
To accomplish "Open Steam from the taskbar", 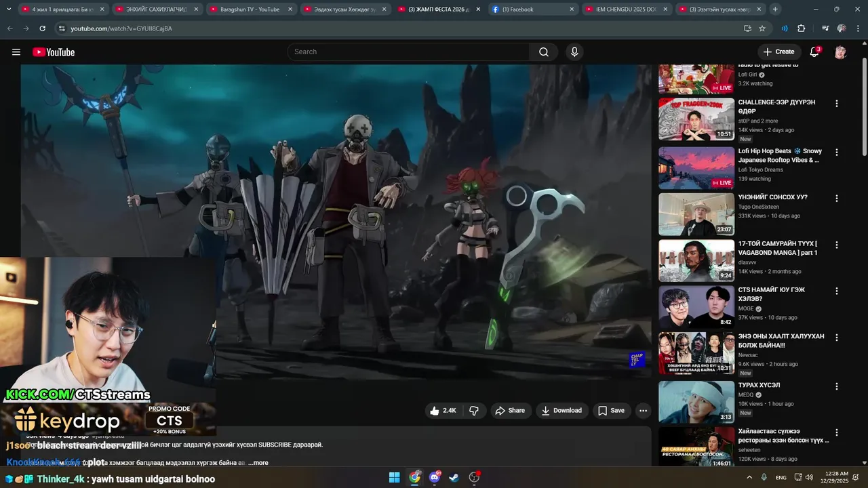I will pos(454,478).
